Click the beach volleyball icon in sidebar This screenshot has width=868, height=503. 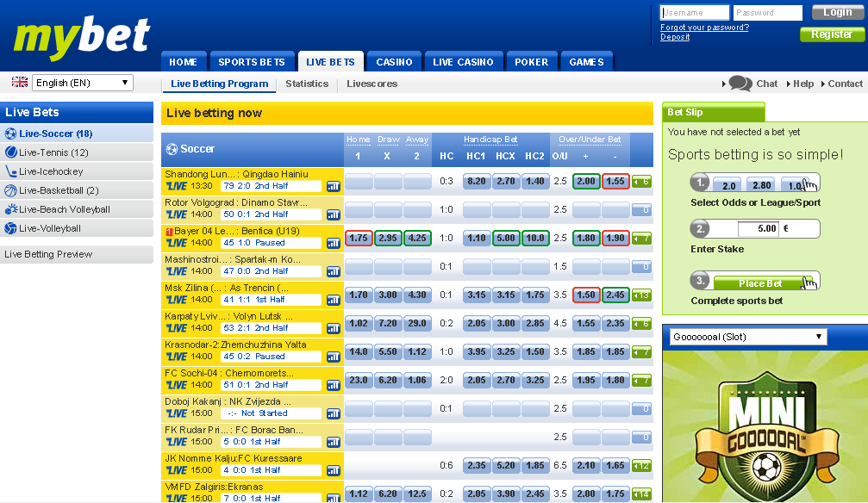click(x=11, y=209)
